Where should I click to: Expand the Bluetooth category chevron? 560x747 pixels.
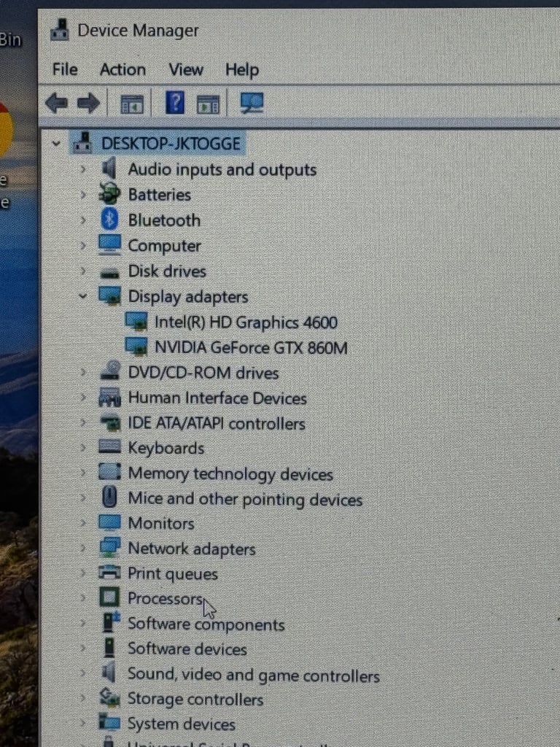tap(83, 220)
